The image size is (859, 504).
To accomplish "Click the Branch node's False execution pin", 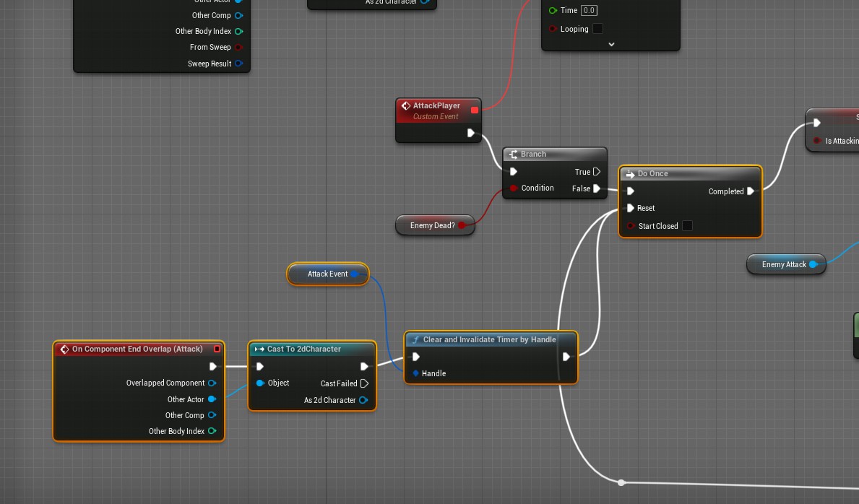I will coord(597,188).
